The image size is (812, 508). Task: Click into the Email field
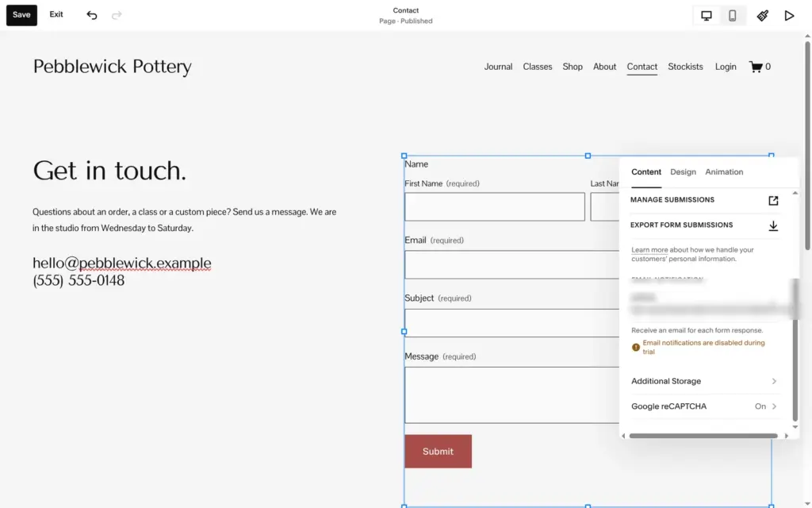pos(511,265)
